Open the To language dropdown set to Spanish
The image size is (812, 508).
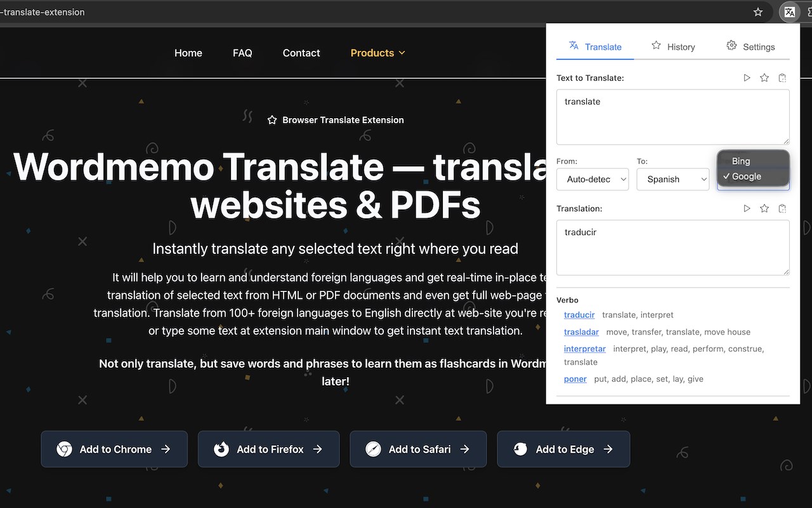click(x=673, y=179)
